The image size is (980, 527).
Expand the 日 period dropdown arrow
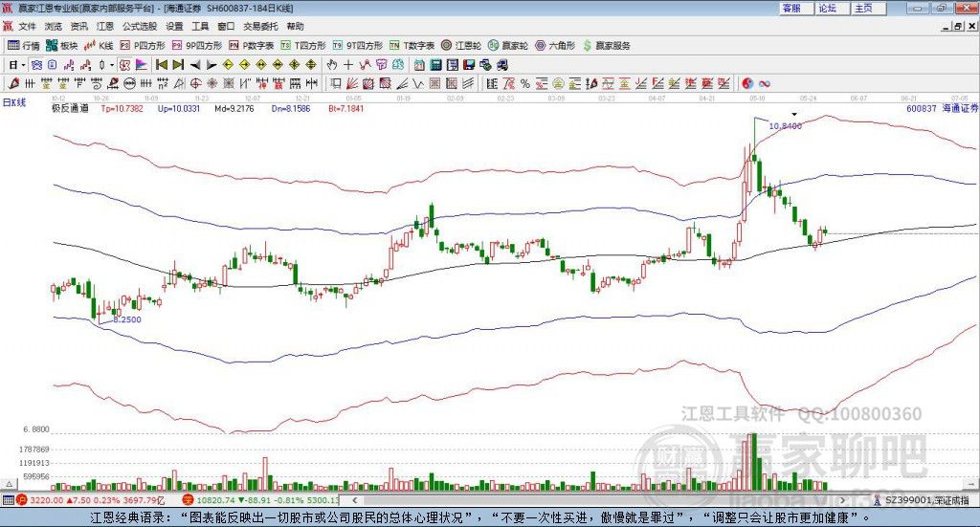coord(23,64)
